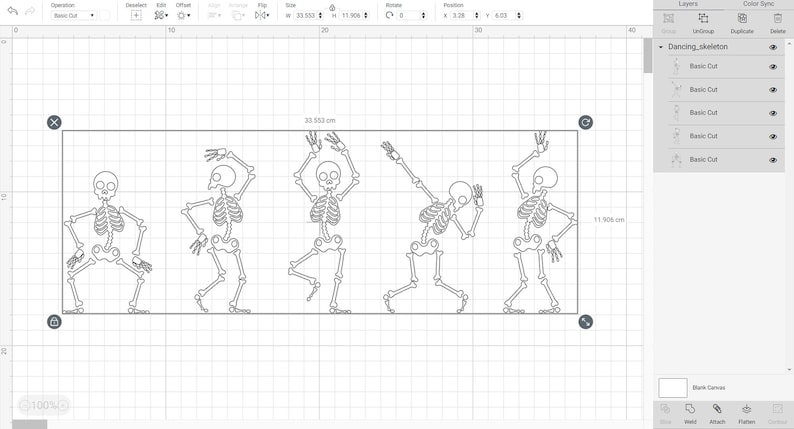
Task: Click the Blank Canvas label
Action: tap(708, 387)
